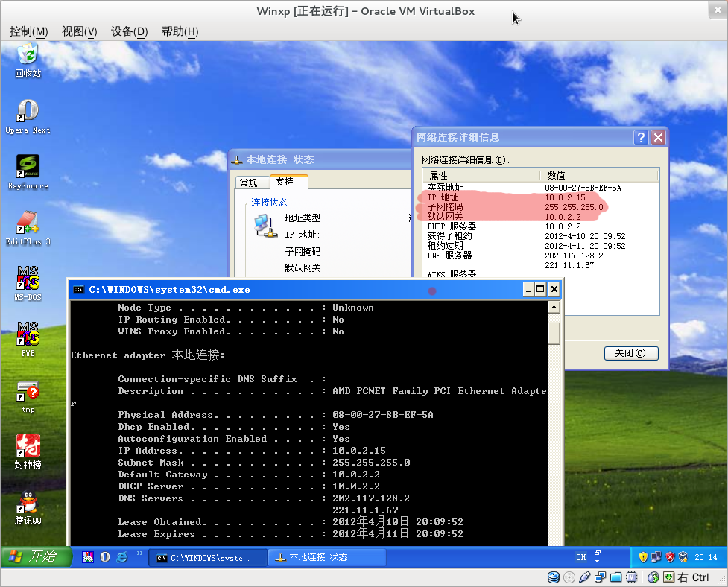The height and width of the screenshot is (587, 728).
Task: Select the 获得了租约 row in details list
Action: [x=541, y=236]
